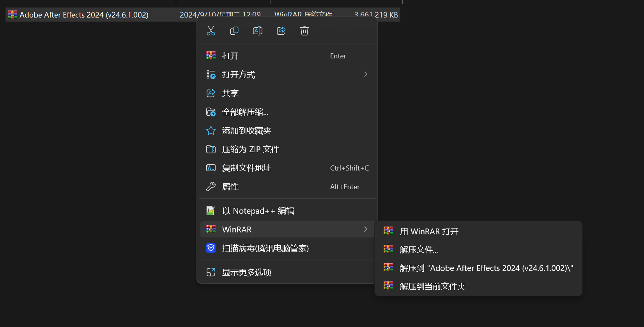Open 显示更多选项 for the full menu
Image resolution: width=644 pixels, height=327 pixels.
pos(246,272)
